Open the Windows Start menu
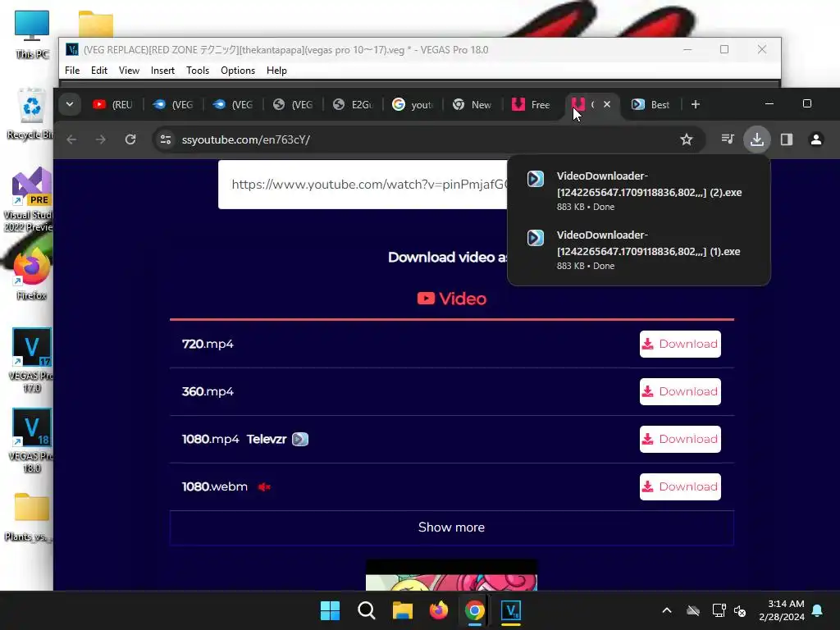Screen dimensions: 840x630 point(330,610)
